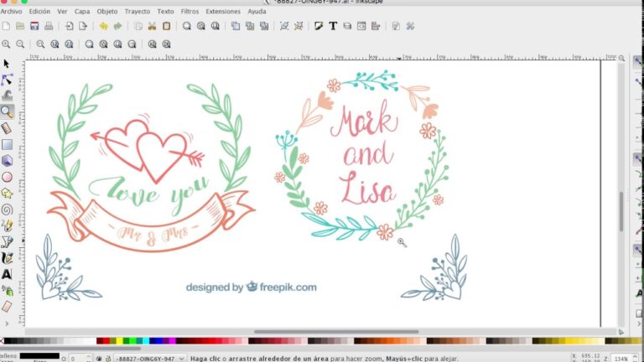Click the no-color X swatch
The width and height of the screenshot is (644, 362).
[2, 341]
